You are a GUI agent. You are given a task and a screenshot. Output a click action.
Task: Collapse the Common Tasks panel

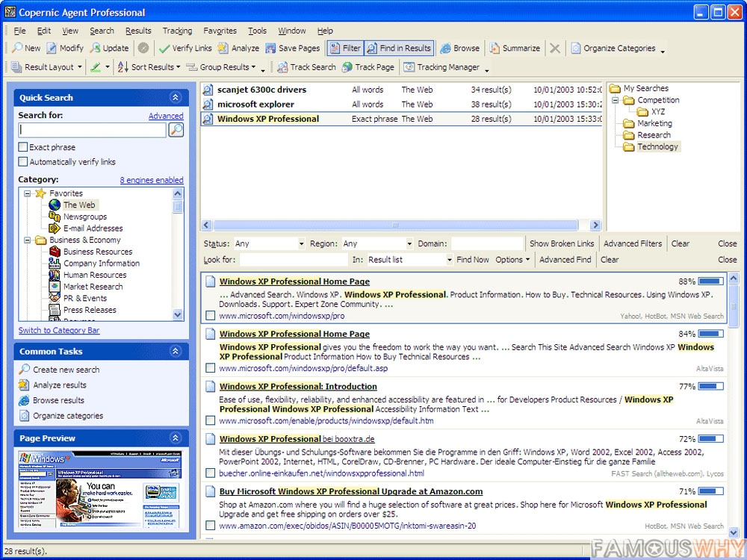(x=176, y=352)
